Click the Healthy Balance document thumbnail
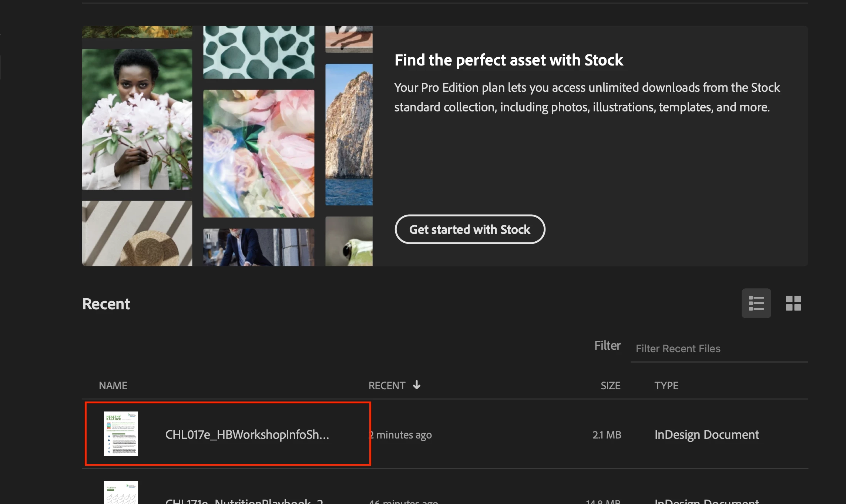This screenshot has width=846, height=504. (x=121, y=434)
